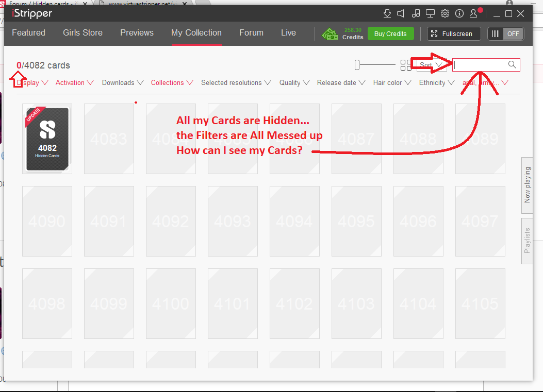Close the www.virtuastripper.net browser tab
This screenshot has width=543, height=392.
click(185, 4)
